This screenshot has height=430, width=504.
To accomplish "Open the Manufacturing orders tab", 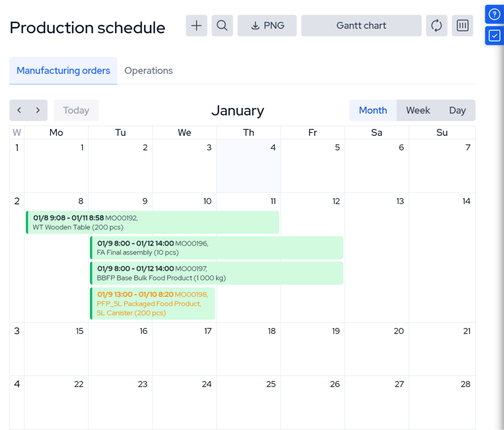I will 63,71.
